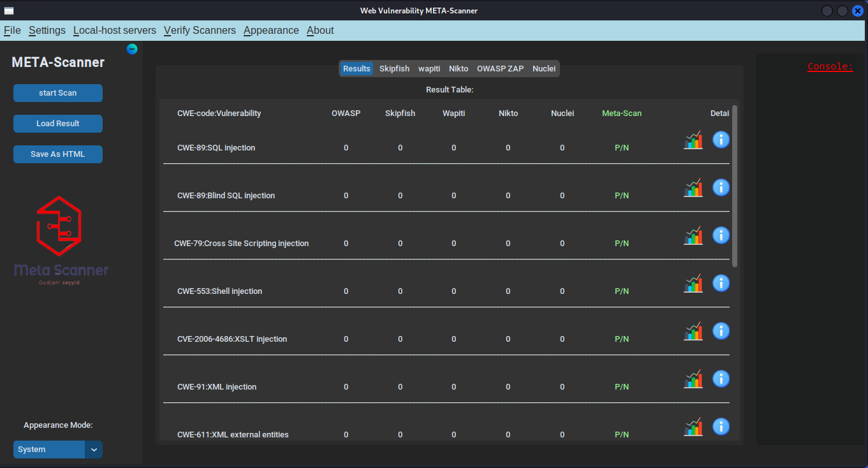Click the Console link
Viewport: 868px width, 468px height.
pyautogui.click(x=830, y=66)
